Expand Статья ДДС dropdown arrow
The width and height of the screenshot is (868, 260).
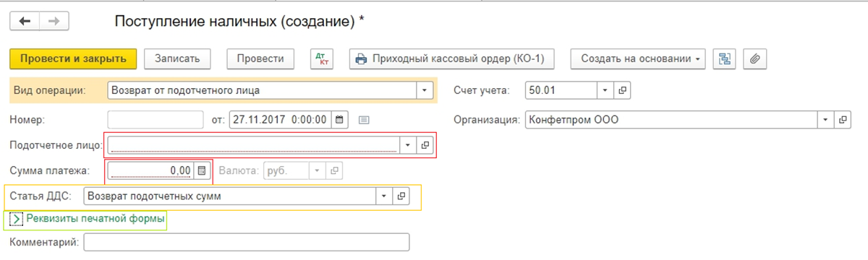pyautogui.click(x=383, y=196)
